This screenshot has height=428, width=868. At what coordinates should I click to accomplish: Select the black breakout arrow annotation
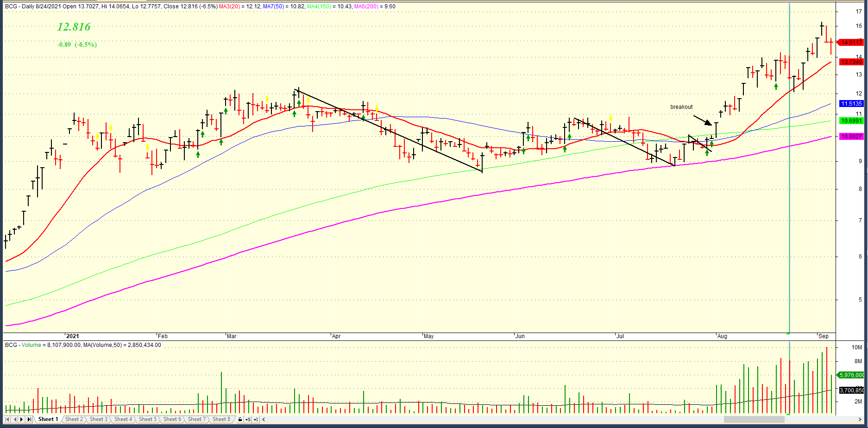pyautogui.click(x=702, y=120)
